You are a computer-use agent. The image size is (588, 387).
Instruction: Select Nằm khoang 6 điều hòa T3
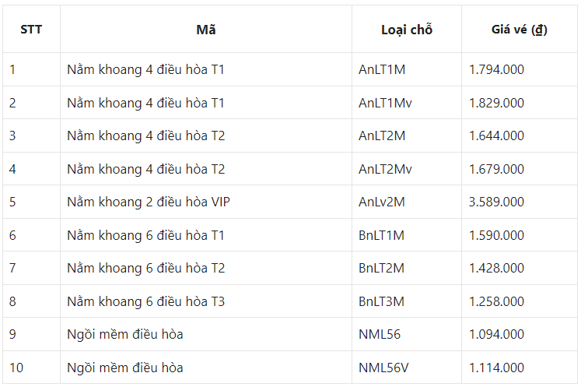[x=145, y=301]
